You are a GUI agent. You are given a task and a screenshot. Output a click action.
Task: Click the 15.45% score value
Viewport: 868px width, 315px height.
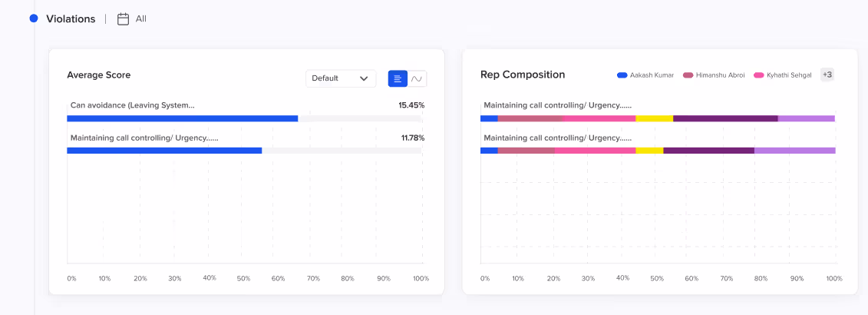pyautogui.click(x=411, y=104)
